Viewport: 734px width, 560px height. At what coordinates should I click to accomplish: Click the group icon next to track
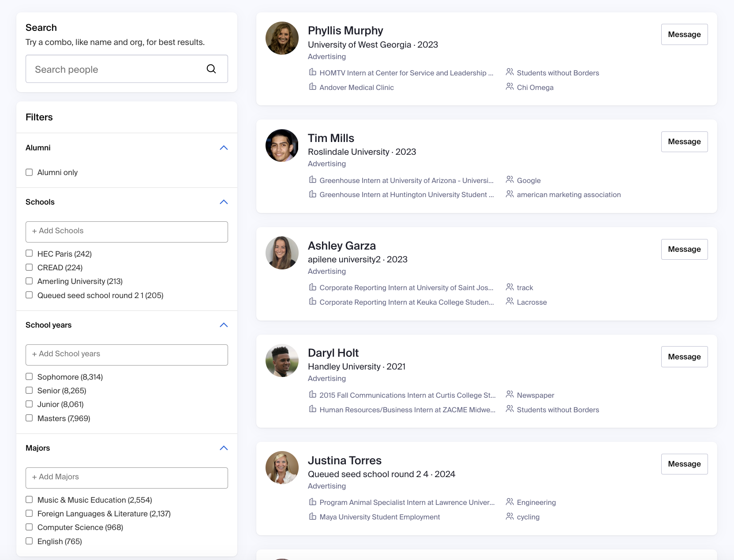[509, 287]
